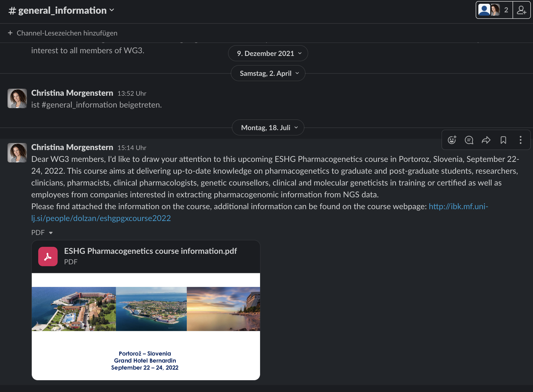The height and width of the screenshot is (392, 533).
Task: Bookmark the message for later
Action: [503, 140]
